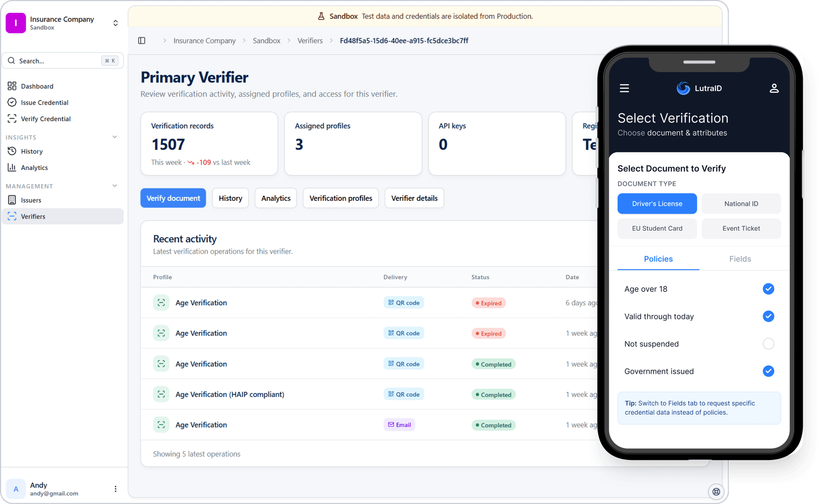Image resolution: width=825 pixels, height=504 pixels.
Task: Select the EU Student Card document type
Action: tap(657, 229)
